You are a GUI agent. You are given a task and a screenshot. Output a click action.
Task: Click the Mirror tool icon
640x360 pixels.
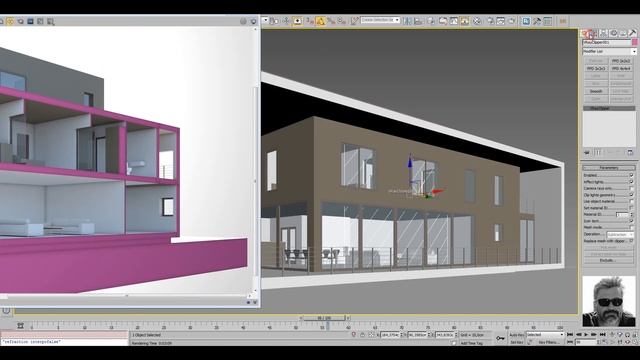(408, 21)
